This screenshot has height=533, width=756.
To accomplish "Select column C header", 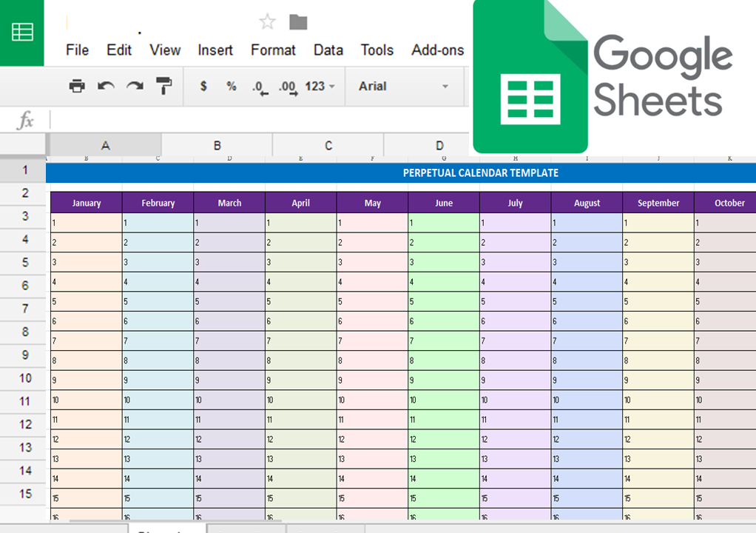I will click(328, 145).
